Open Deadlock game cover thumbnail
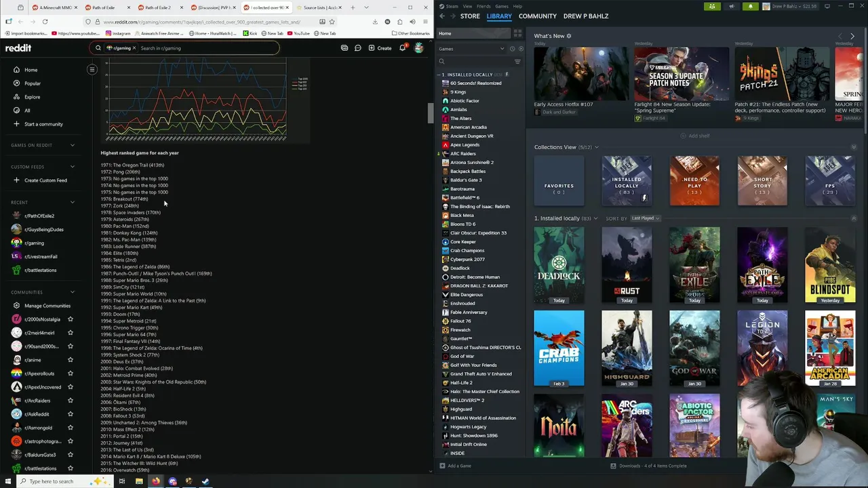Screen dimensions: 868x488 559,265
